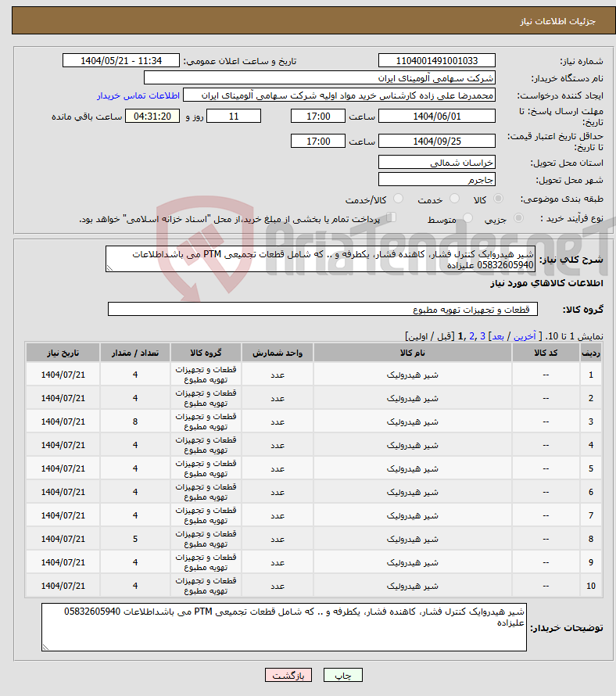Click the delivery province field خراسان شمالی
This screenshot has width=616, height=696.
click(x=437, y=163)
